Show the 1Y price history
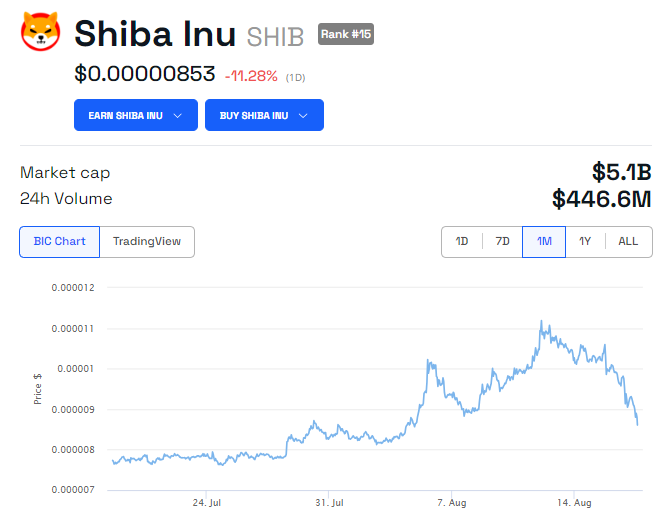The height and width of the screenshot is (522, 670). pos(585,241)
